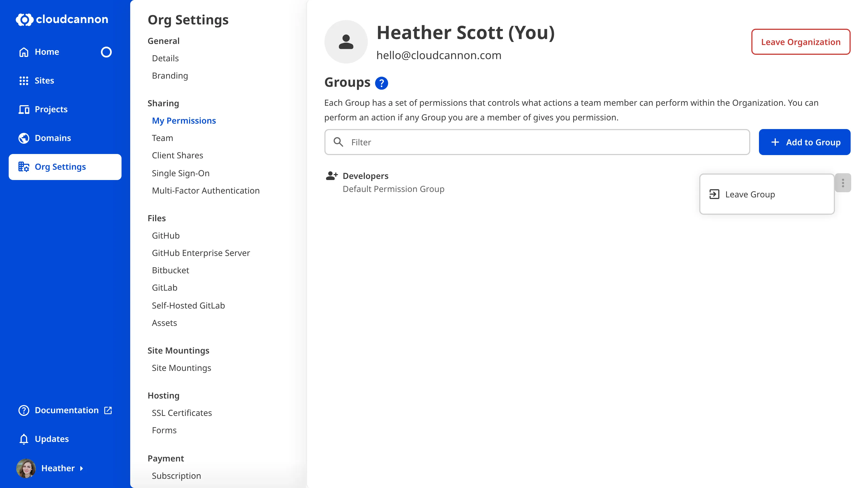Open Domains in the sidebar

point(65,138)
